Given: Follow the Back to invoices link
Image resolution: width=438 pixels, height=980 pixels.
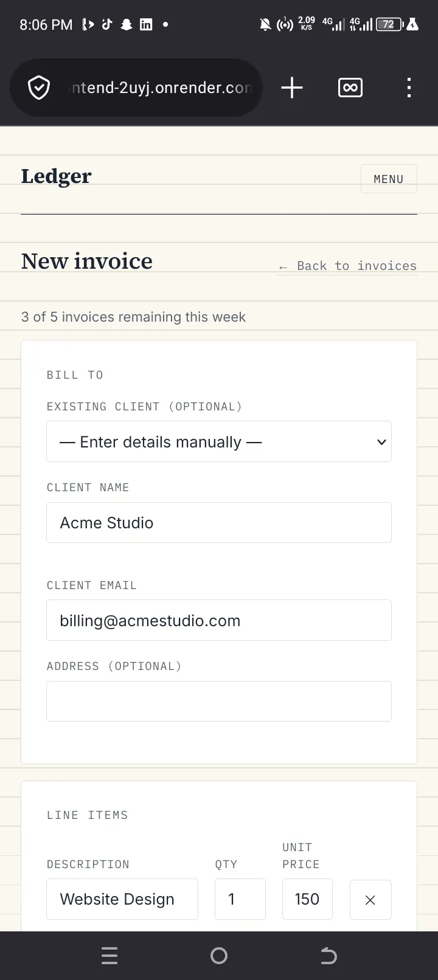Looking at the screenshot, I should (347, 266).
